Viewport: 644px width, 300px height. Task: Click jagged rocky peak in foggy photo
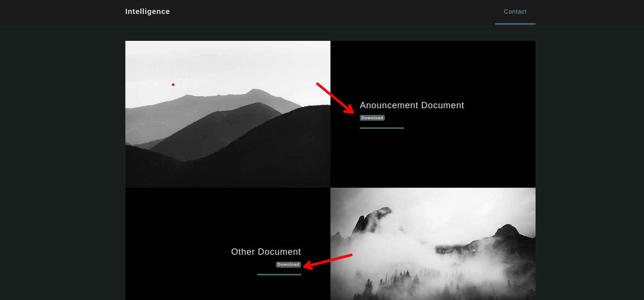click(371, 217)
